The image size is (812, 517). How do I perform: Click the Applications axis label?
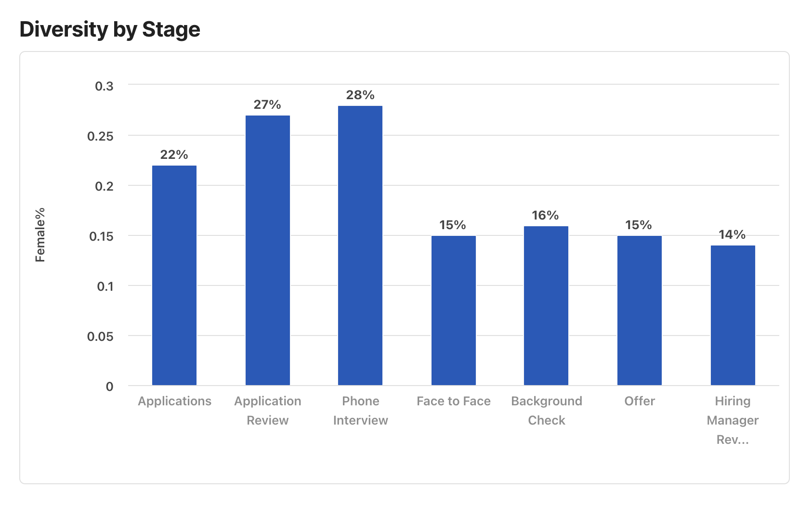[x=174, y=401]
